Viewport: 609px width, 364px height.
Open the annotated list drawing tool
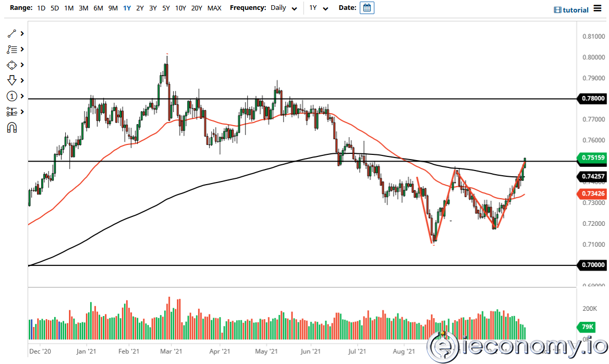coord(12,49)
